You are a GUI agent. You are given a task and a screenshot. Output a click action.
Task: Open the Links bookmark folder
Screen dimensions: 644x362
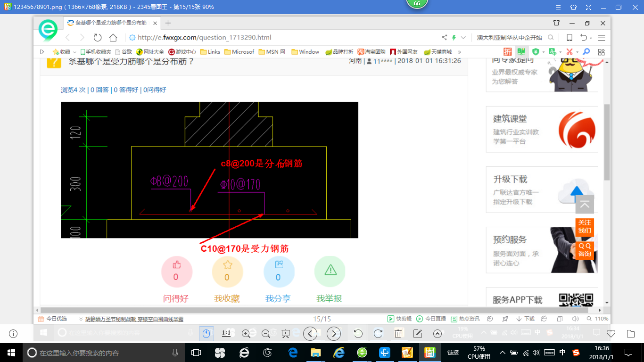210,52
